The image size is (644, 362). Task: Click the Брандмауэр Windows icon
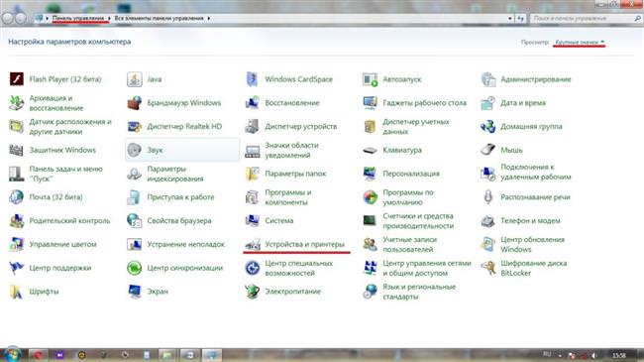point(135,103)
